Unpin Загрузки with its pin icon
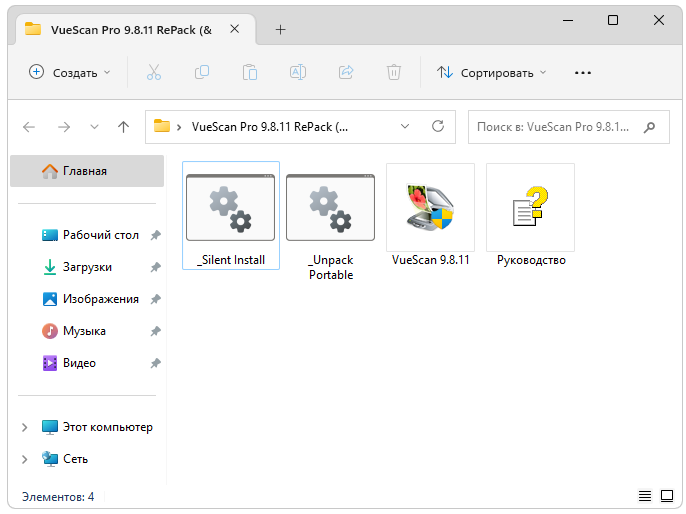Viewport: 686px width, 514px height. point(155,267)
